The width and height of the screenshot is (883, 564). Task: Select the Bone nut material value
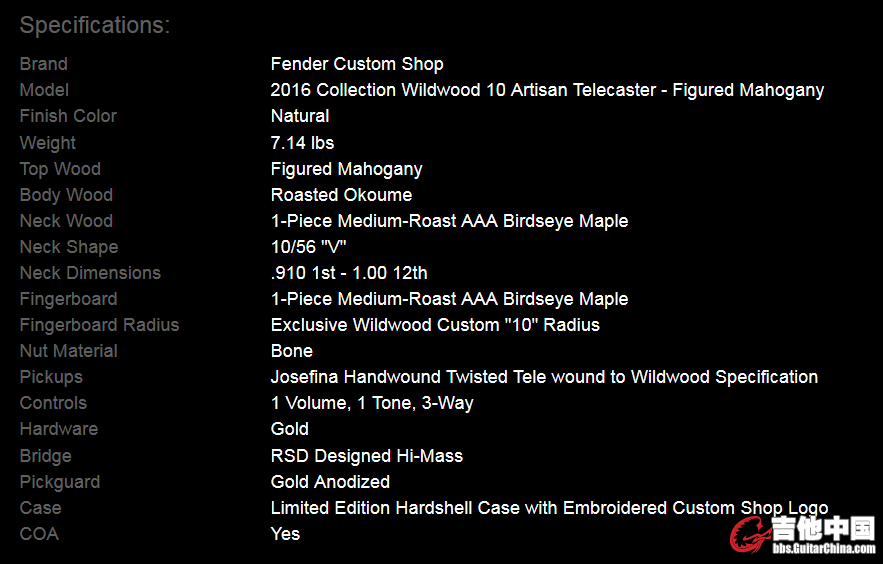[x=291, y=351]
